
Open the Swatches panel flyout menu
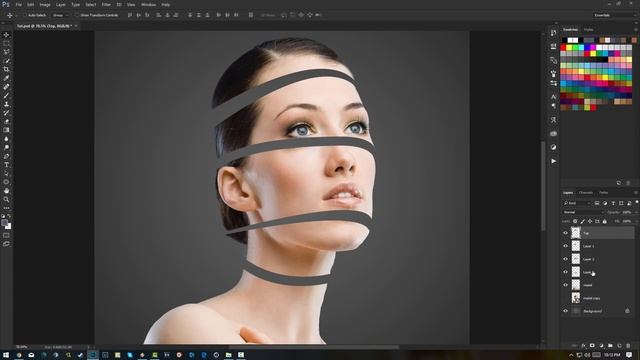click(x=636, y=29)
